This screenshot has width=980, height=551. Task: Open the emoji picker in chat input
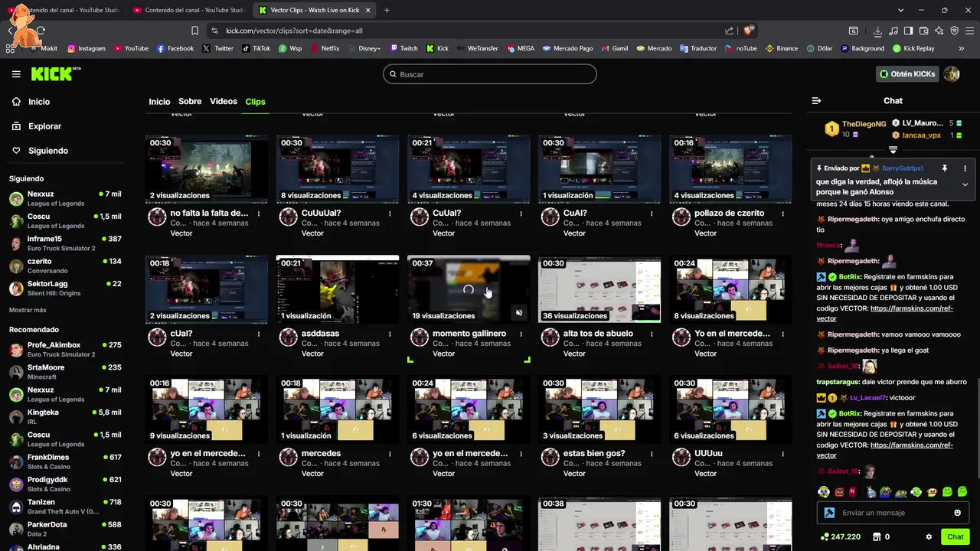pos(957,513)
